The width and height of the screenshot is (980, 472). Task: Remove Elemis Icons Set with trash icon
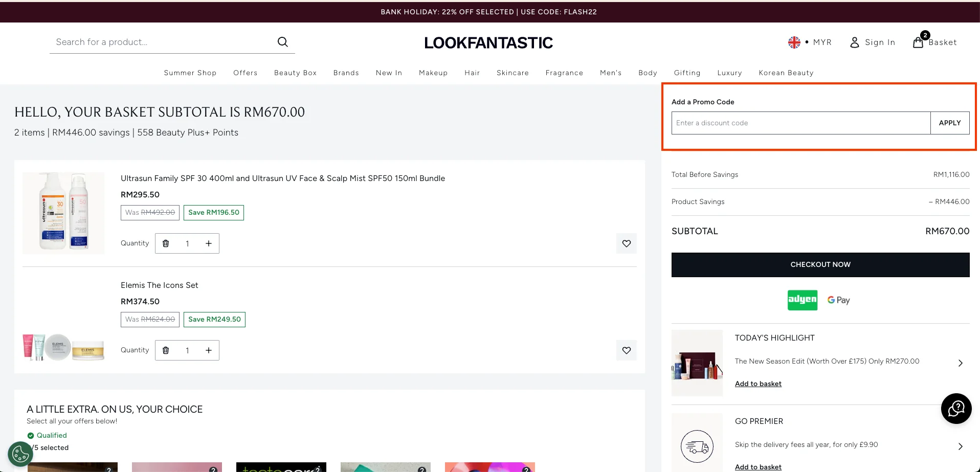pyautogui.click(x=166, y=350)
